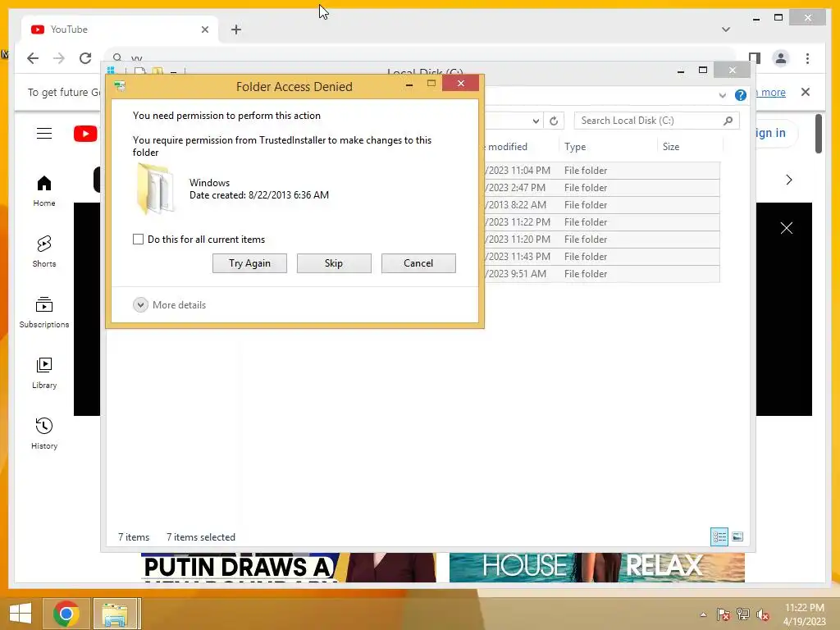Open Action Center flag tray icon
This screenshot has height=630, width=840.
tap(724, 614)
